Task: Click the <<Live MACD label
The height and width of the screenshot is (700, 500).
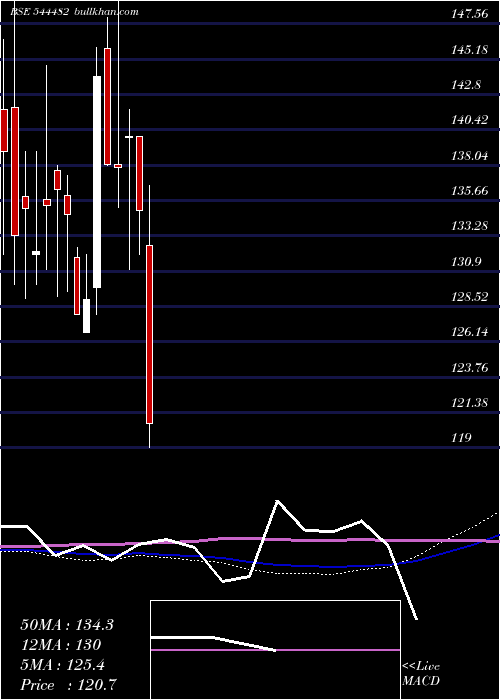Action: tap(421, 674)
